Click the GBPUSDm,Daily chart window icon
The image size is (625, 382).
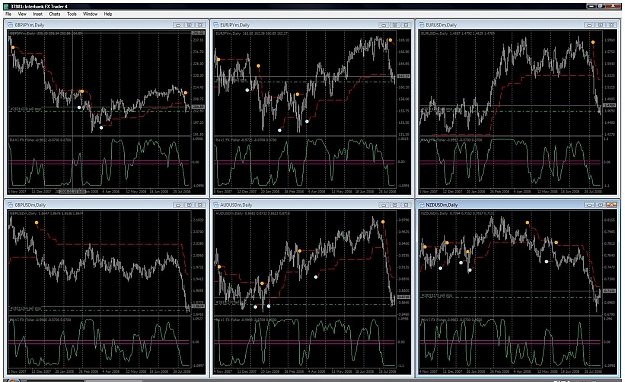[10, 205]
